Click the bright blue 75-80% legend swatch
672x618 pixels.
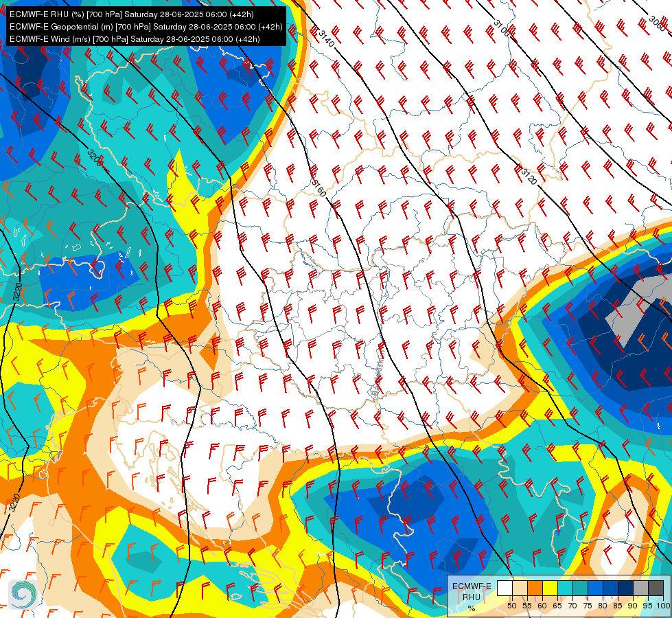point(595,588)
